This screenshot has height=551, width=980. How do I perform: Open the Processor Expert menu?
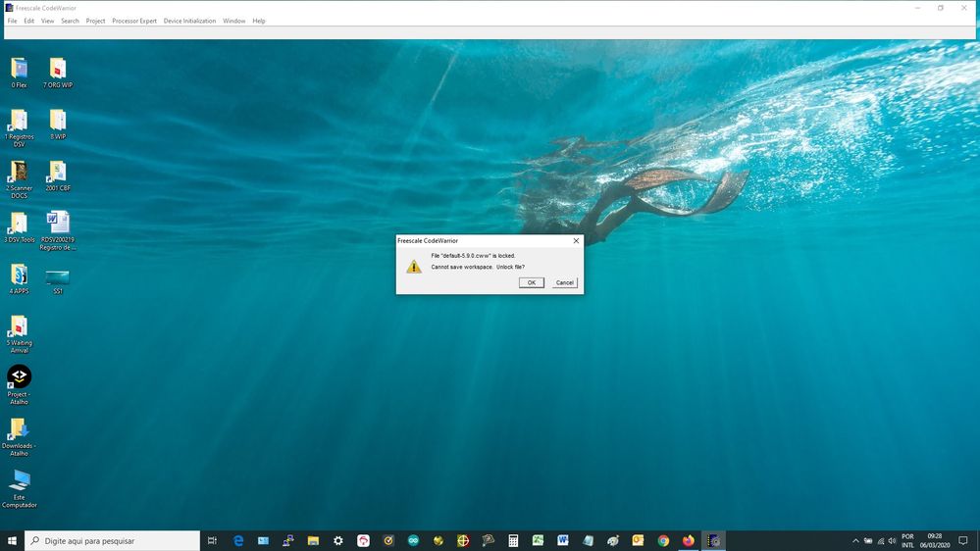(x=134, y=21)
